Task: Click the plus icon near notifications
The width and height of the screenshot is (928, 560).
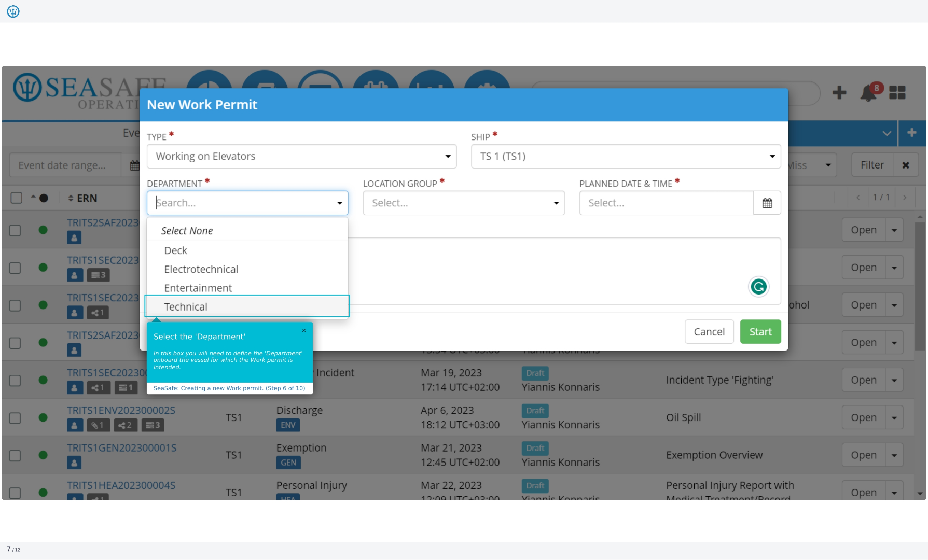Action: pos(839,93)
